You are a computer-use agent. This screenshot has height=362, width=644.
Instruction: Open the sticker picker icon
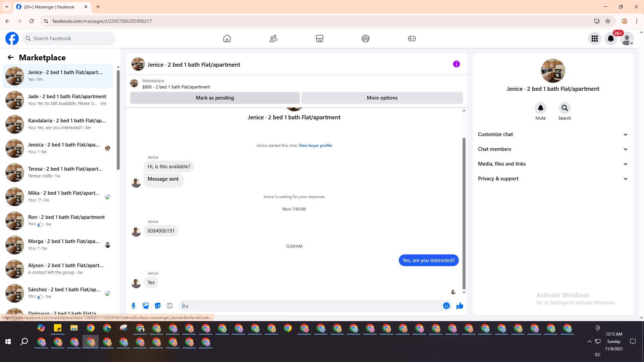158,306
